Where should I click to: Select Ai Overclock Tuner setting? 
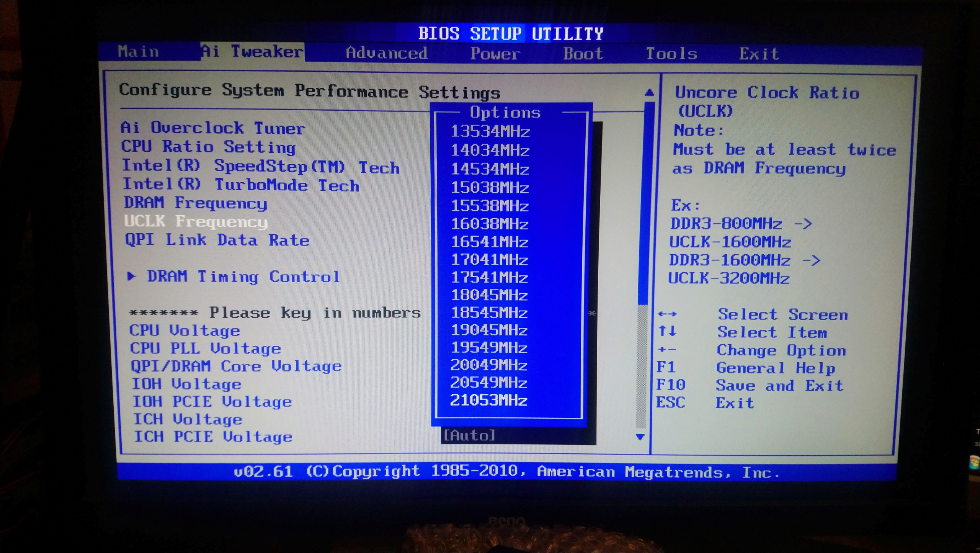coord(213,128)
